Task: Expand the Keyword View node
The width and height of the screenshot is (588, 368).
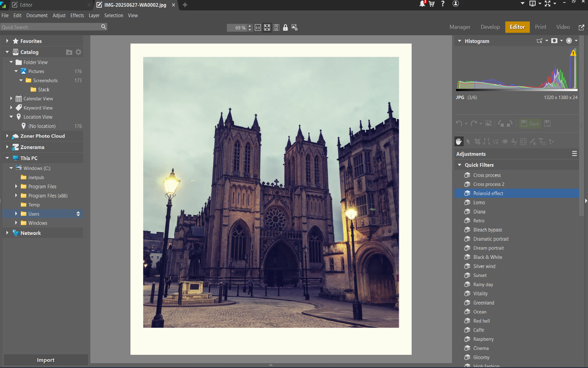Action: tap(11, 108)
